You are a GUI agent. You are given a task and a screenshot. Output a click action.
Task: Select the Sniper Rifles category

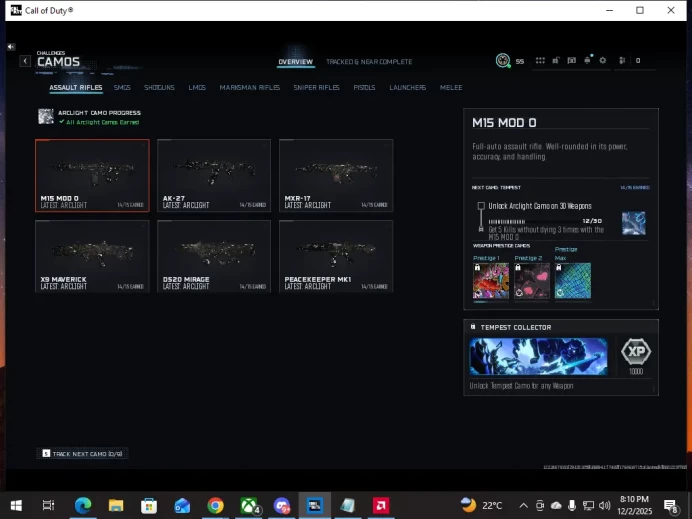click(x=316, y=87)
